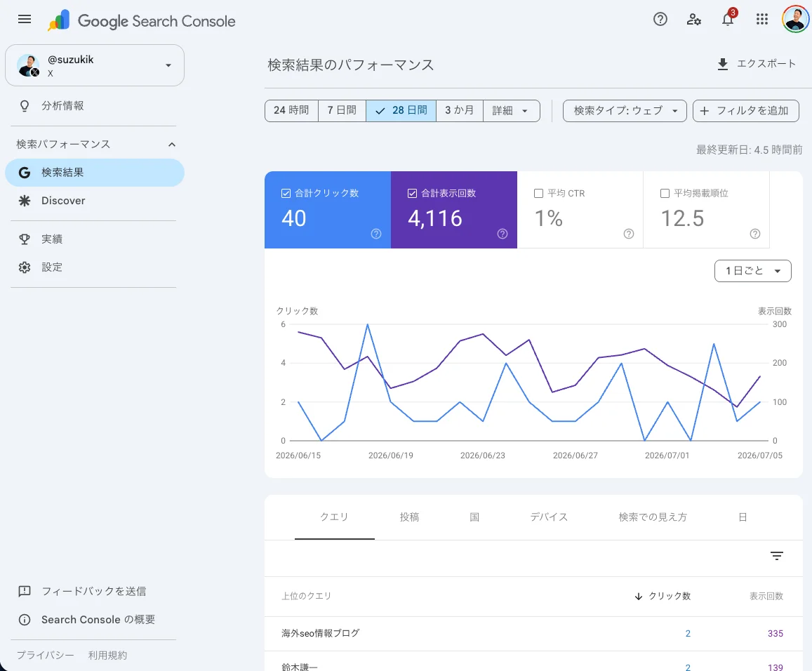The width and height of the screenshot is (812, 671).
Task: Click the plus icon in フィルタを追加
Action: (x=705, y=111)
